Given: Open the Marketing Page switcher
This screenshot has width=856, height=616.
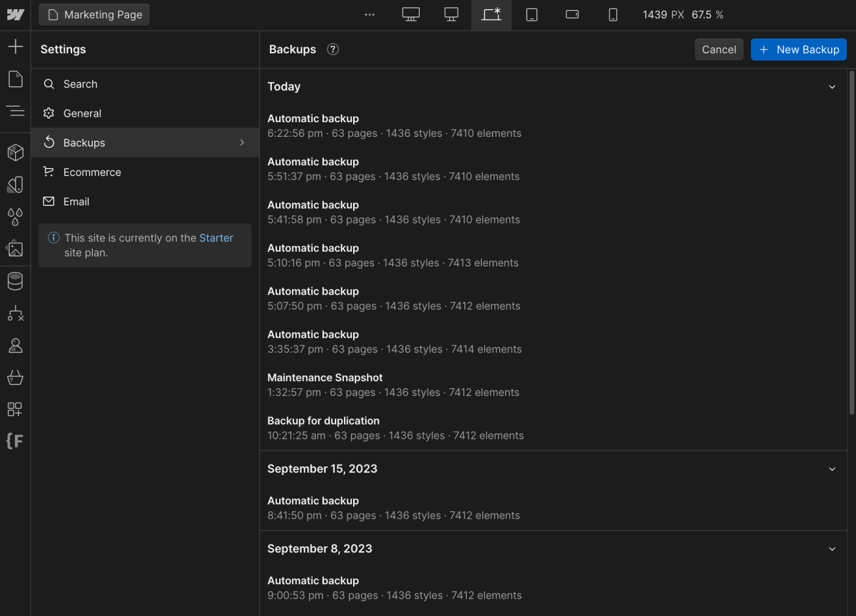Looking at the screenshot, I should click(x=93, y=14).
